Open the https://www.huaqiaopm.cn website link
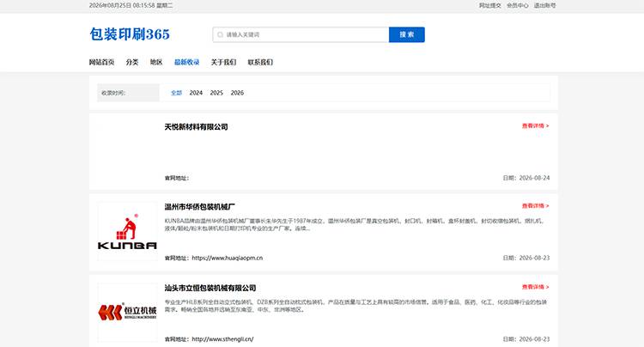644x347 pixels. point(228,258)
